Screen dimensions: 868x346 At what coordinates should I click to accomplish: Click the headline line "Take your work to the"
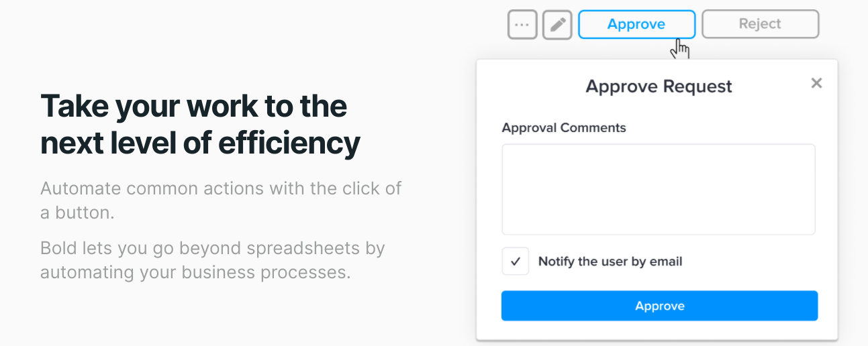click(193, 107)
